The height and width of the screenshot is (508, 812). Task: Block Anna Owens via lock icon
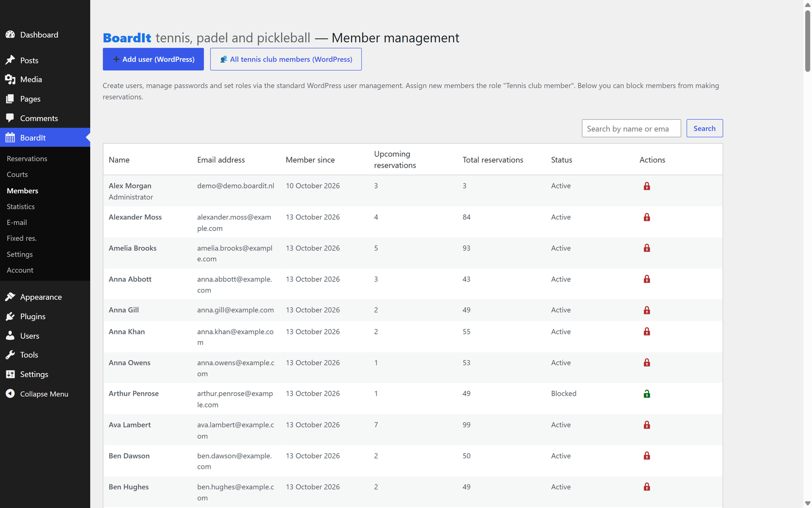(647, 362)
